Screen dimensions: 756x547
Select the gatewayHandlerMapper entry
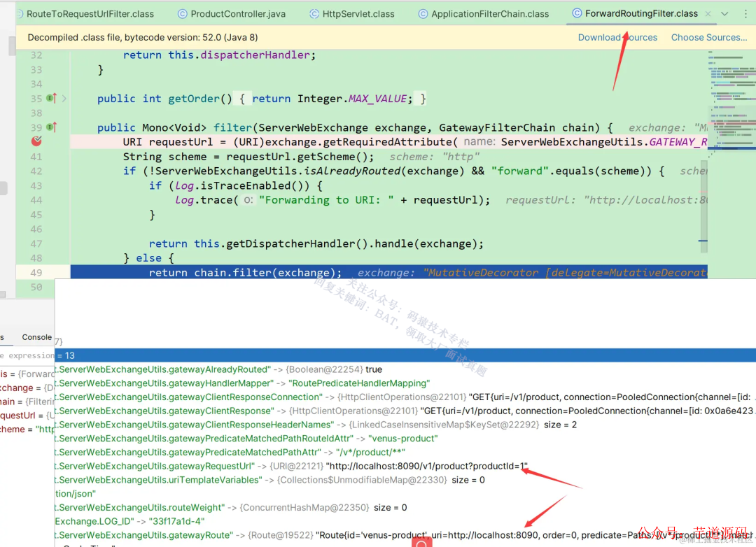(x=242, y=383)
